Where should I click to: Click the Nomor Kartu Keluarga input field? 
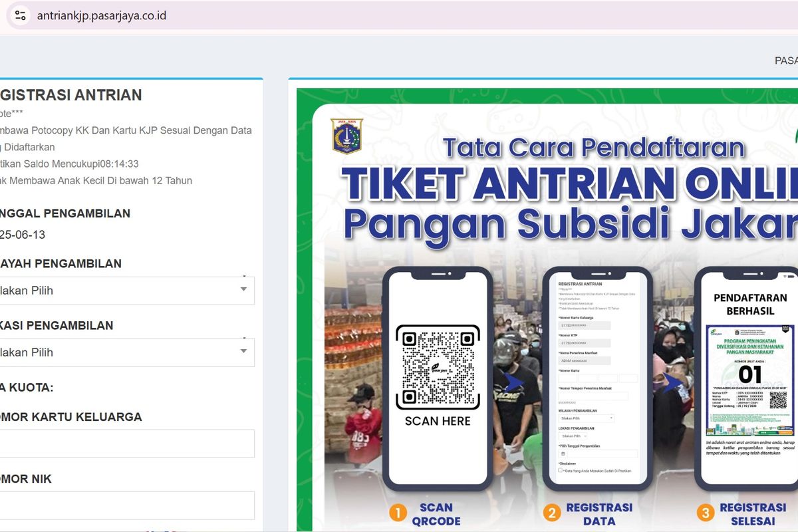[127, 444]
